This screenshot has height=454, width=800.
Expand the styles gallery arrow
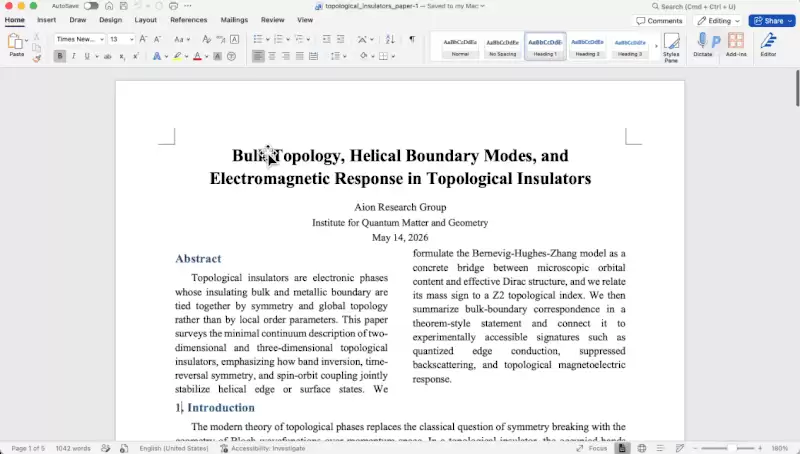[x=656, y=46]
